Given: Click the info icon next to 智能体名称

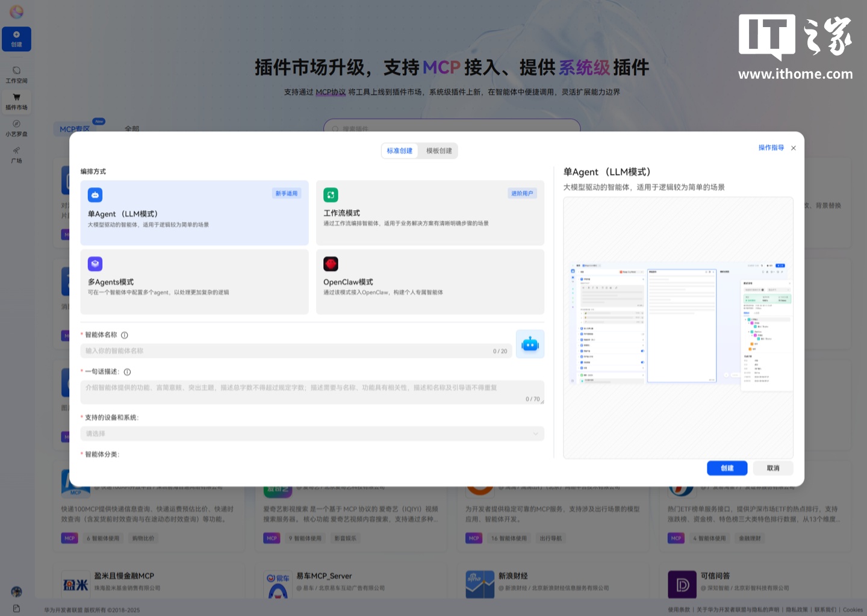Looking at the screenshot, I should coord(125,335).
